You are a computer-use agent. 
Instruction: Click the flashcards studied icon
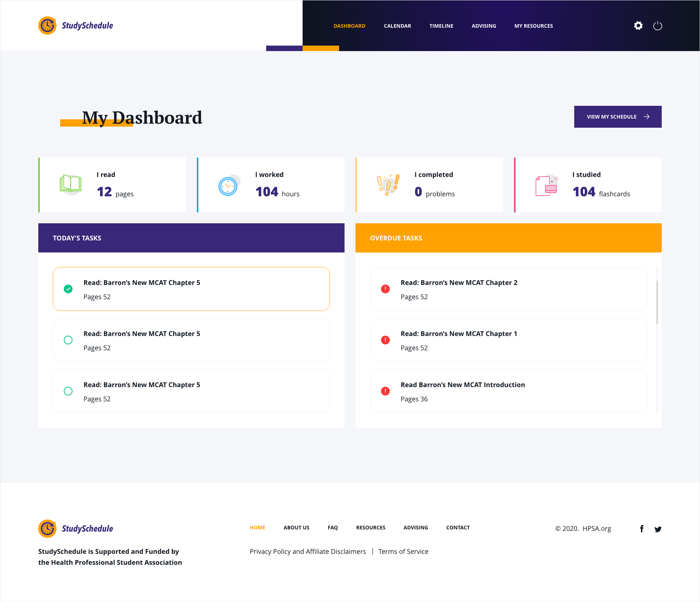point(546,186)
